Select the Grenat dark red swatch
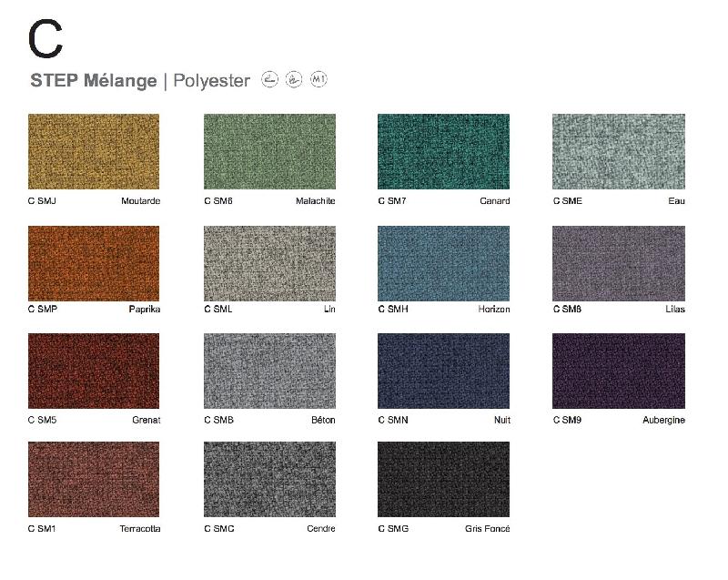Image resolution: width=728 pixels, height=580 pixels. pyautogui.click(x=94, y=371)
